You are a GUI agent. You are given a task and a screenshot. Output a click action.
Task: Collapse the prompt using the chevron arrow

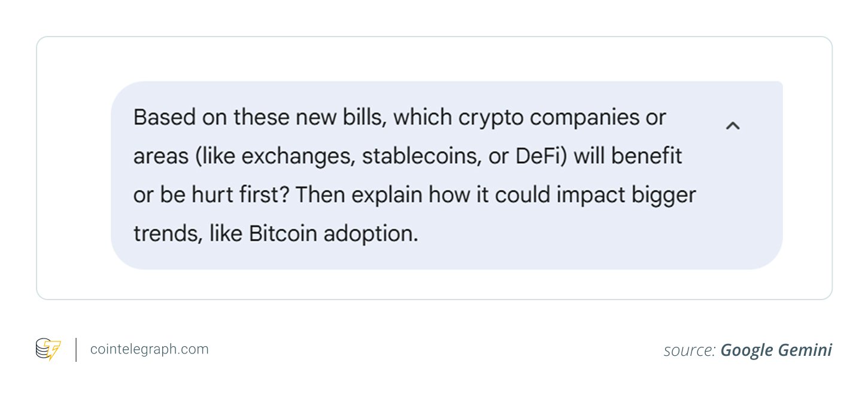click(733, 126)
